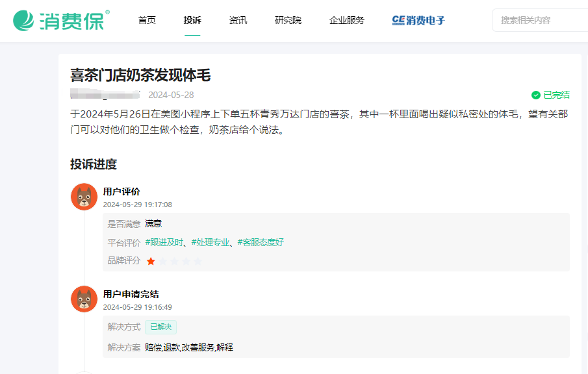Click the #客服态度好 tag

click(261, 242)
